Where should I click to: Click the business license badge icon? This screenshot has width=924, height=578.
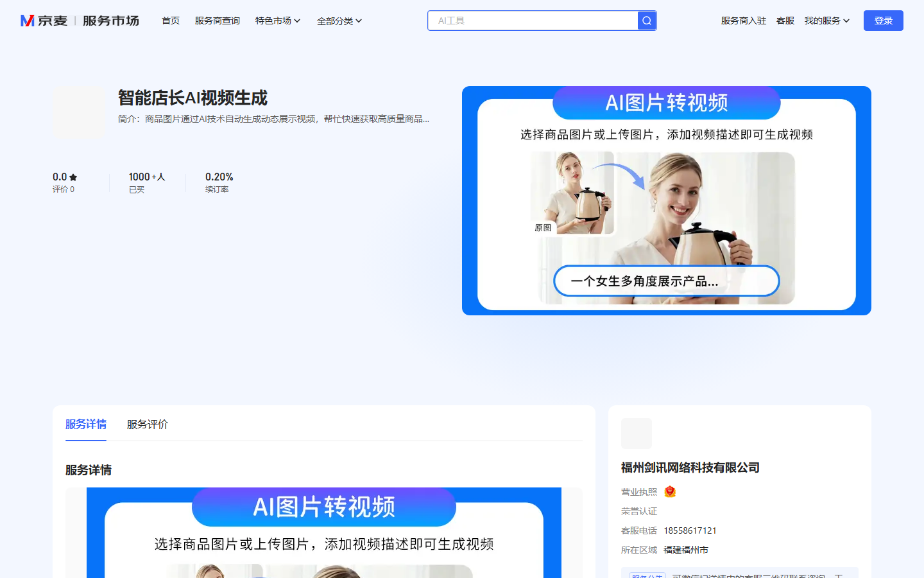tap(670, 492)
